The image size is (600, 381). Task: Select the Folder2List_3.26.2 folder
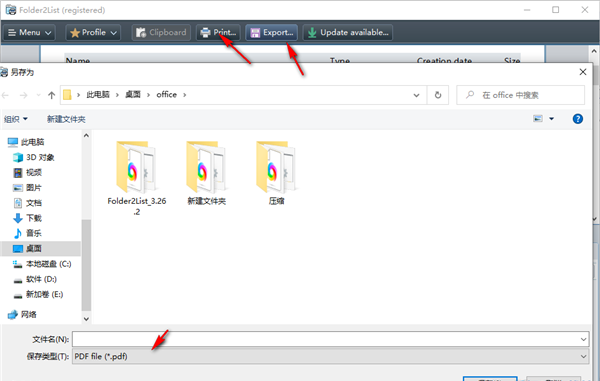[x=137, y=178]
